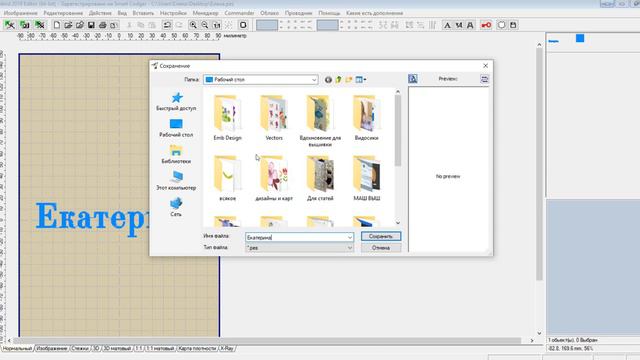Select the всякое folder

point(227,178)
